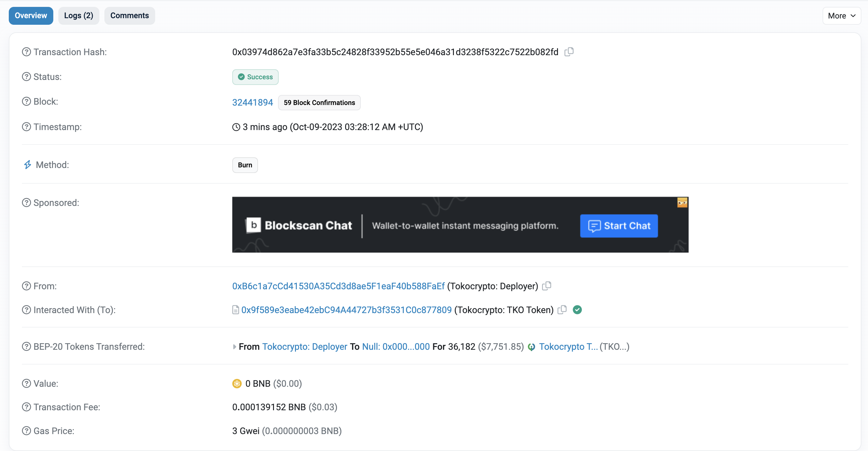
Task: Click the Tokocrypto token logo icon
Action: pyautogui.click(x=531, y=347)
